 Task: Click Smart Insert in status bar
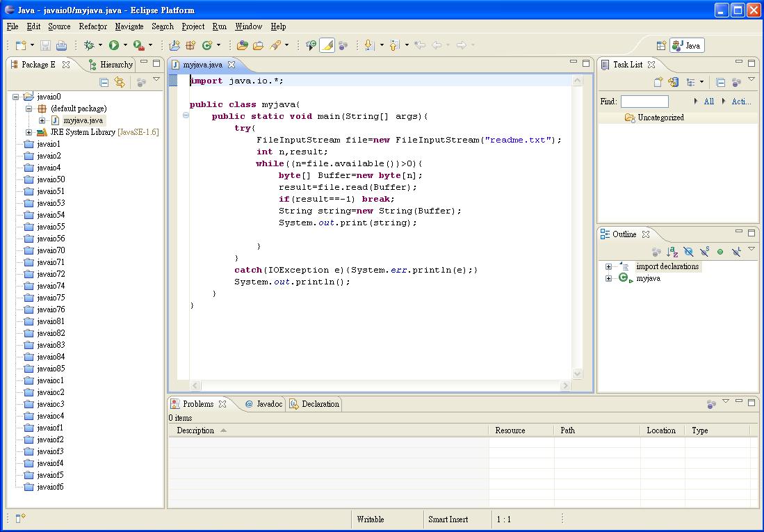click(x=448, y=519)
